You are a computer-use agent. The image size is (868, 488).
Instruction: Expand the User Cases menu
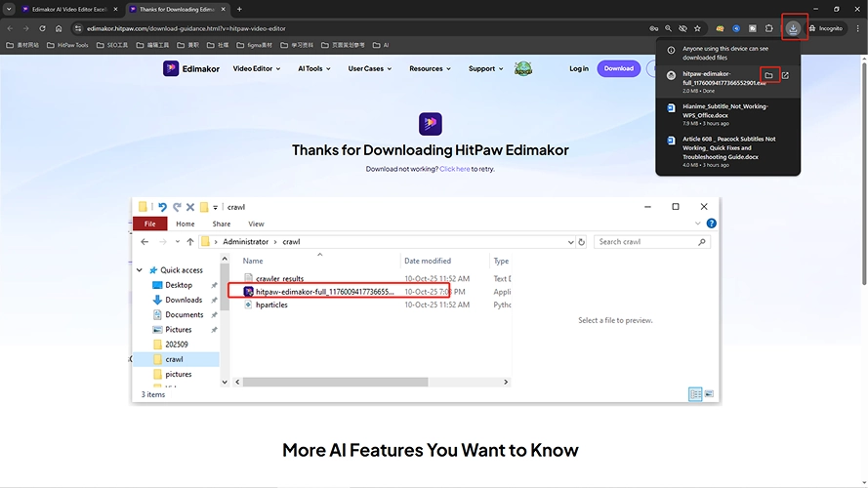[369, 68]
